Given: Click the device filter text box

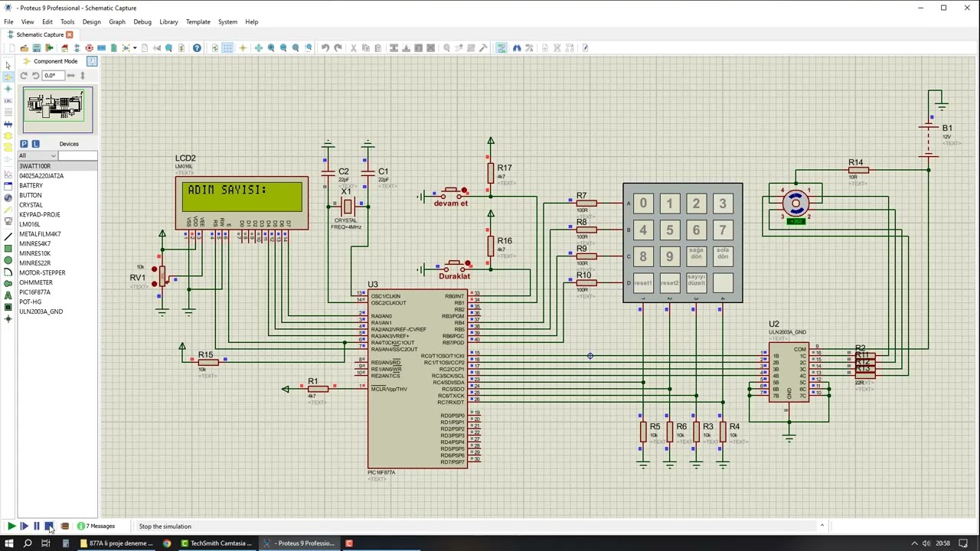Looking at the screenshot, I should click(77, 155).
